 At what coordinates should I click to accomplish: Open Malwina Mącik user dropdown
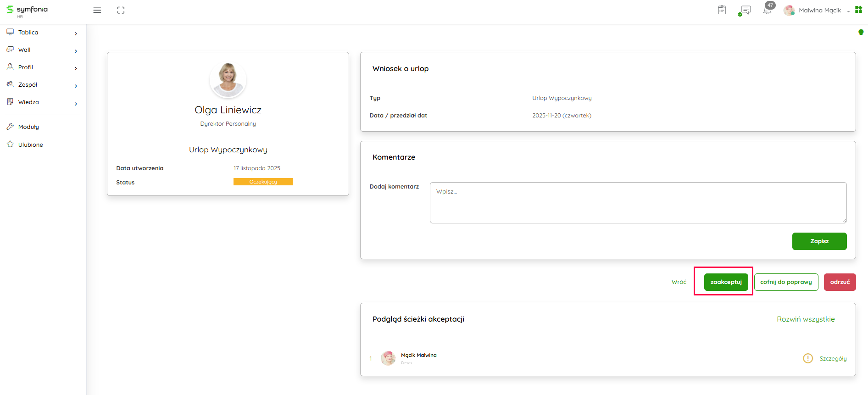click(819, 10)
